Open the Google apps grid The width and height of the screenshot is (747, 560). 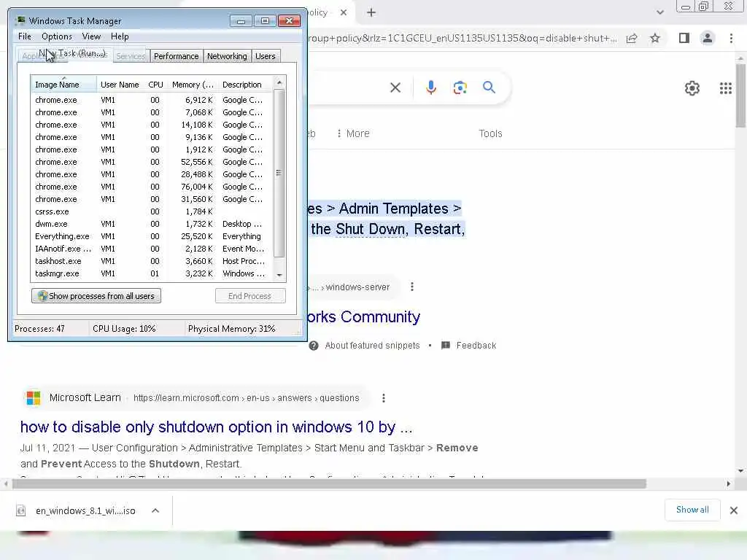(x=726, y=88)
